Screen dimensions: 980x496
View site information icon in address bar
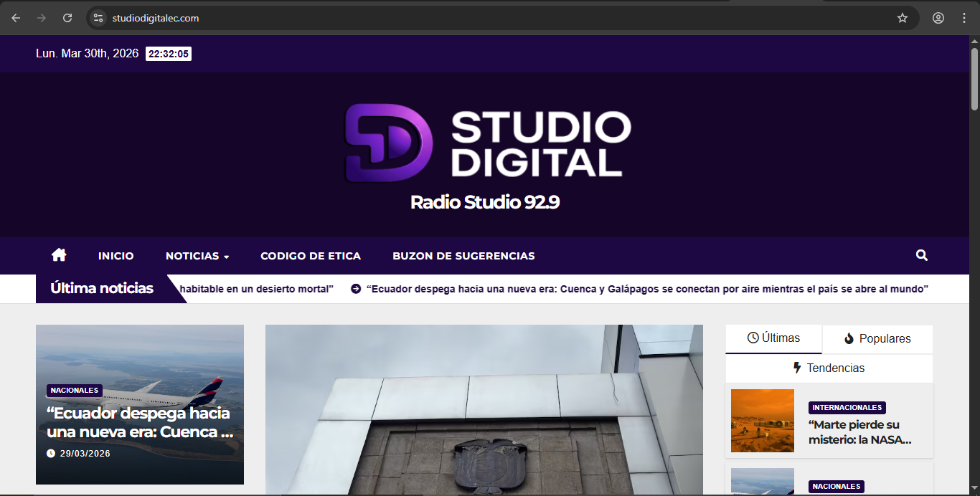98,18
